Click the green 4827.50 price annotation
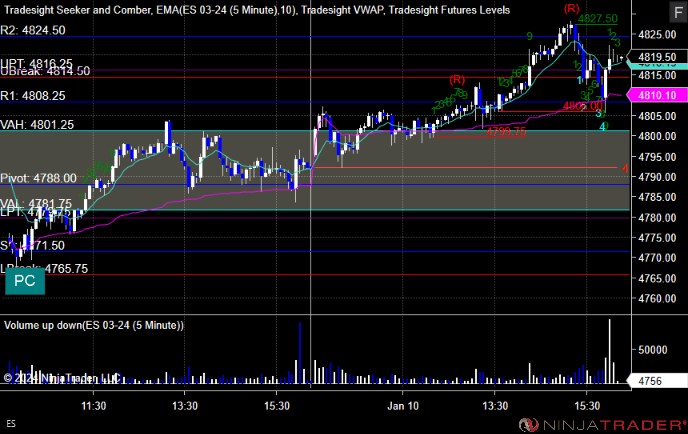This screenshot has width=688, height=434. click(x=598, y=18)
